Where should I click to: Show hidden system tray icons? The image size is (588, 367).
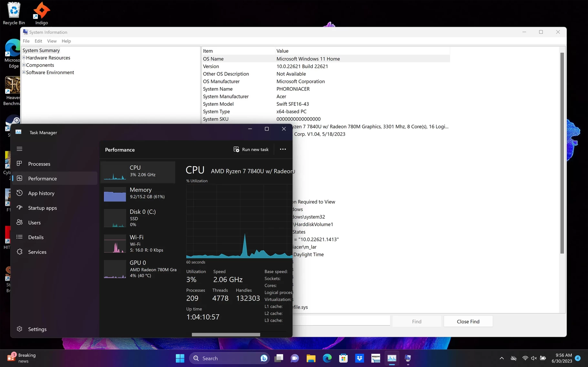tap(501, 358)
